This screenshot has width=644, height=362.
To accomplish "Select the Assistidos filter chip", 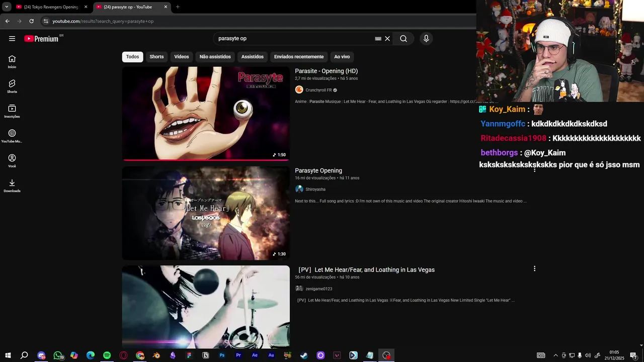I will pyautogui.click(x=252, y=57).
